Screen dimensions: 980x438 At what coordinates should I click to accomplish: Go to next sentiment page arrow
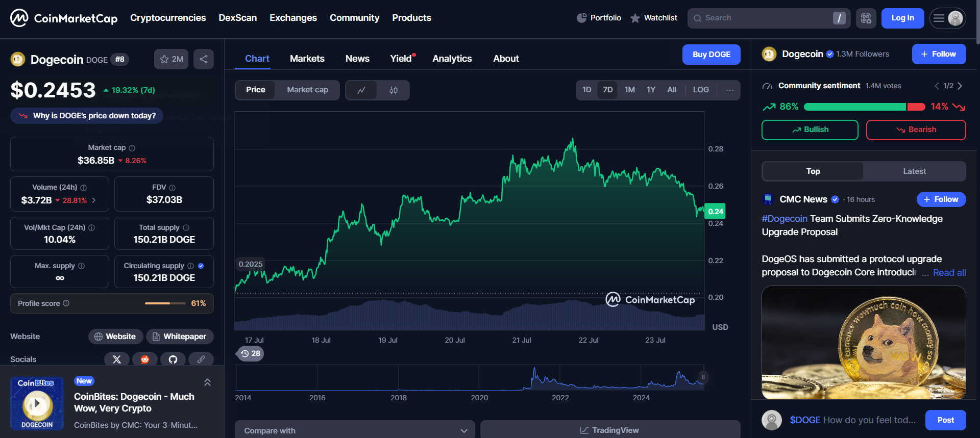pyautogui.click(x=960, y=86)
